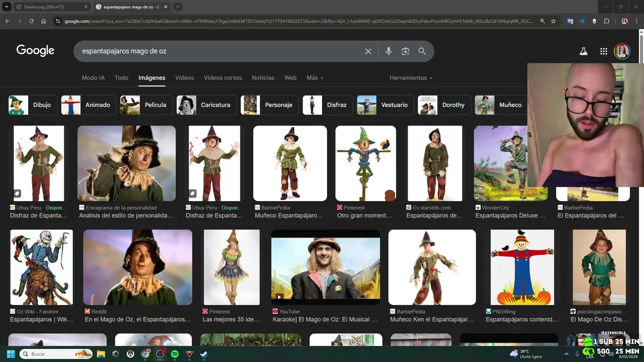Click the Chrome taskbar icon

click(x=145, y=354)
